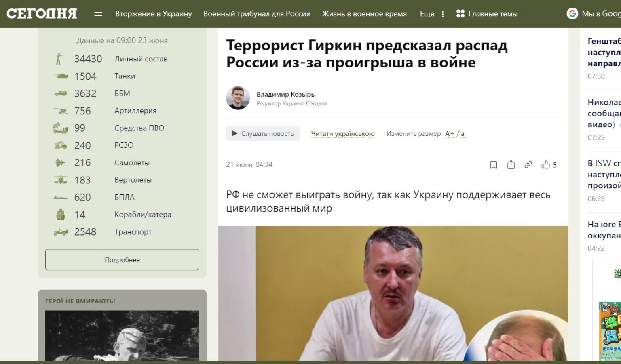This screenshot has width=621, height=364.
Task: Click the Главные темы four-dot icon
Action: click(460, 14)
